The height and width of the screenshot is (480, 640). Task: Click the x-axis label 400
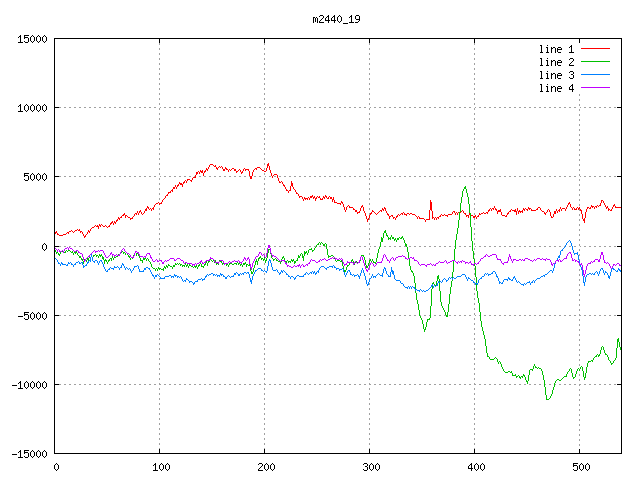476,467
